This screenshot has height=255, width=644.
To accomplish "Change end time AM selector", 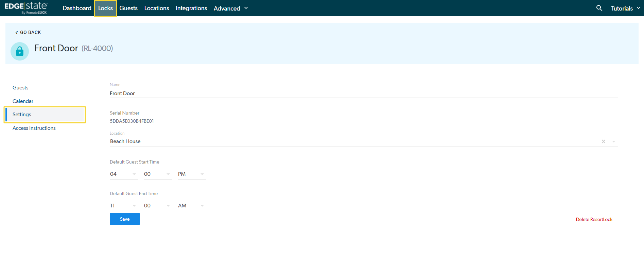I will [x=191, y=206].
